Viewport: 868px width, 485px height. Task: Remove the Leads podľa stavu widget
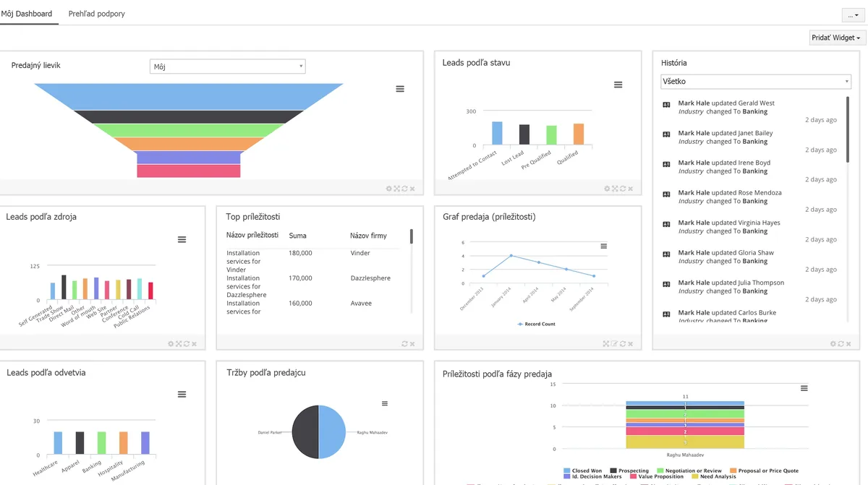631,189
